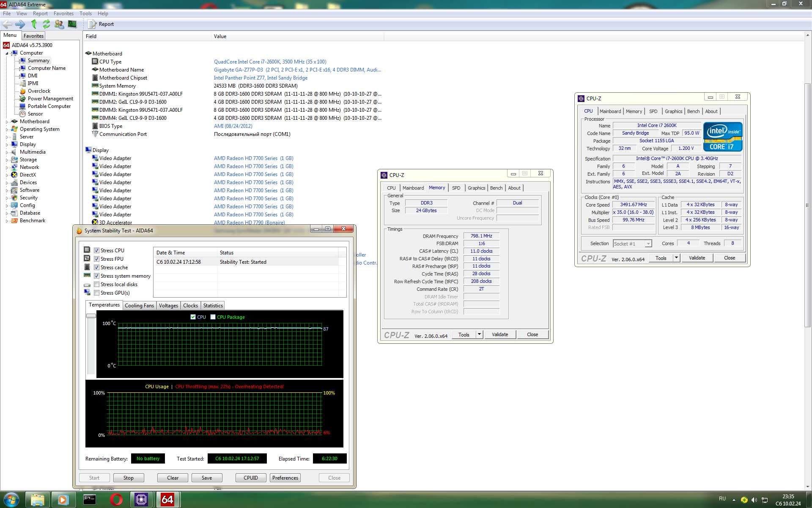Click the Field column header

tap(147, 36)
